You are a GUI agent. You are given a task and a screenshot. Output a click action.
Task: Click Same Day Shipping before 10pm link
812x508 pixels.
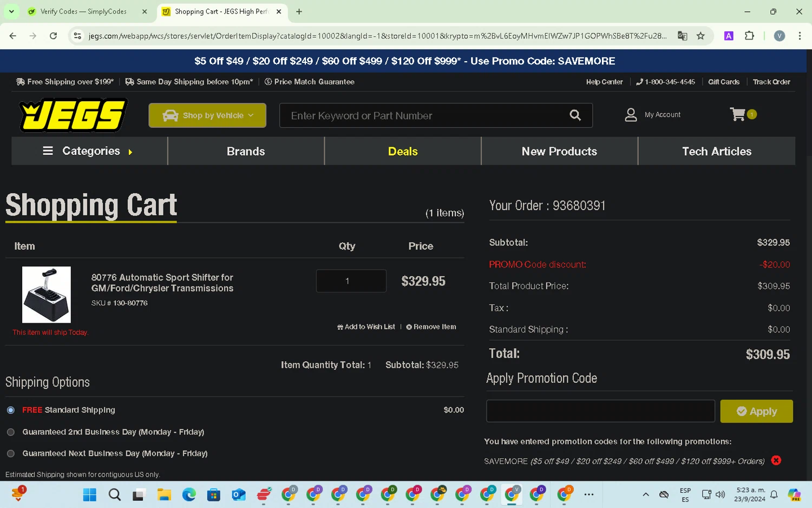click(189, 82)
